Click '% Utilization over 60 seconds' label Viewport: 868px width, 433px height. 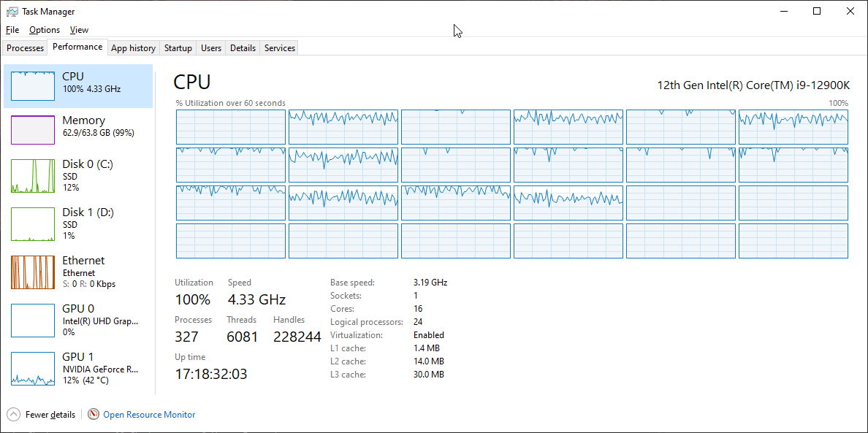tap(230, 103)
